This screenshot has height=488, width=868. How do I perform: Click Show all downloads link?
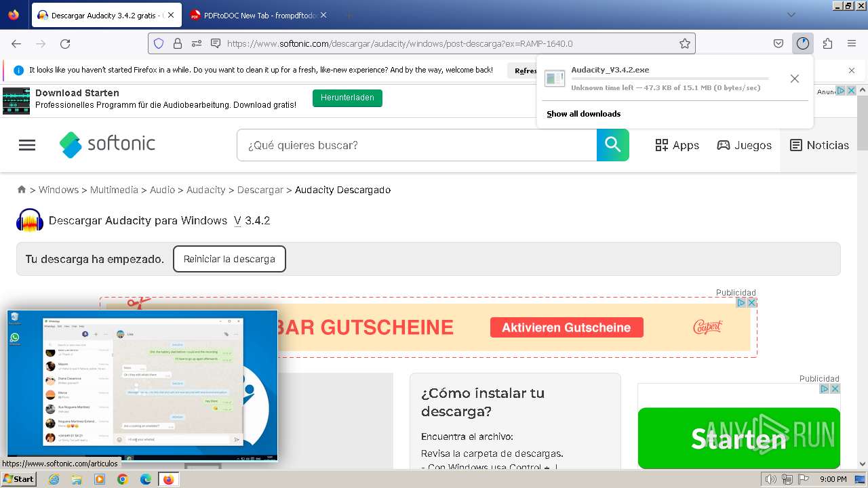tap(584, 114)
